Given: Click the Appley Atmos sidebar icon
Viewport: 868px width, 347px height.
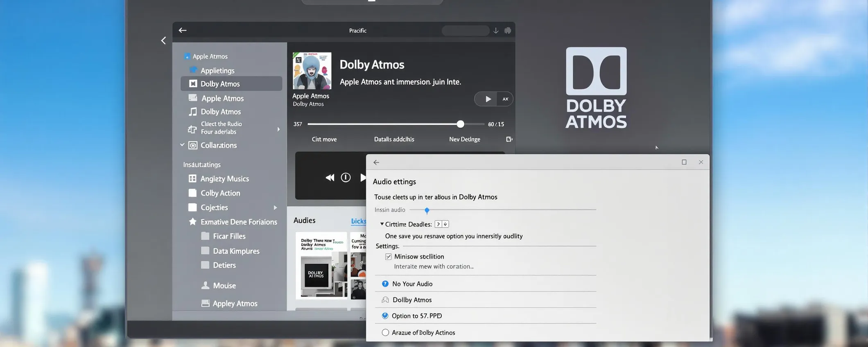Looking at the screenshot, I should click(206, 303).
